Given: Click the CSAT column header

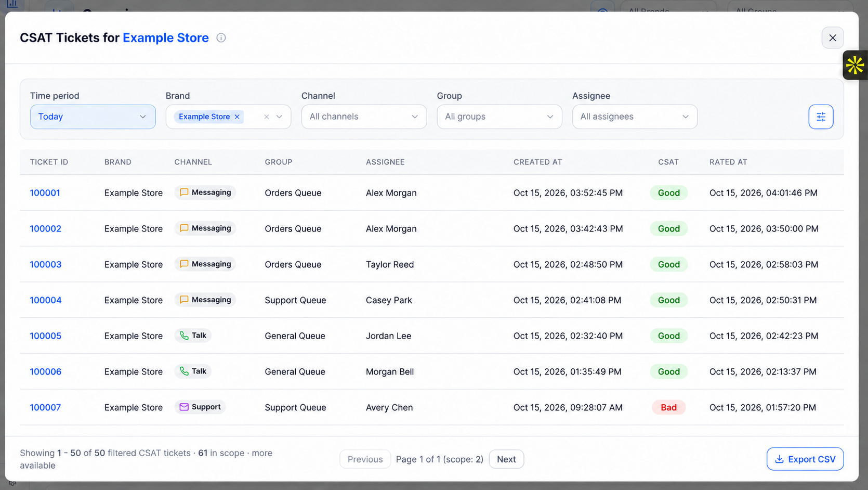Looking at the screenshot, I should point(668,162).
